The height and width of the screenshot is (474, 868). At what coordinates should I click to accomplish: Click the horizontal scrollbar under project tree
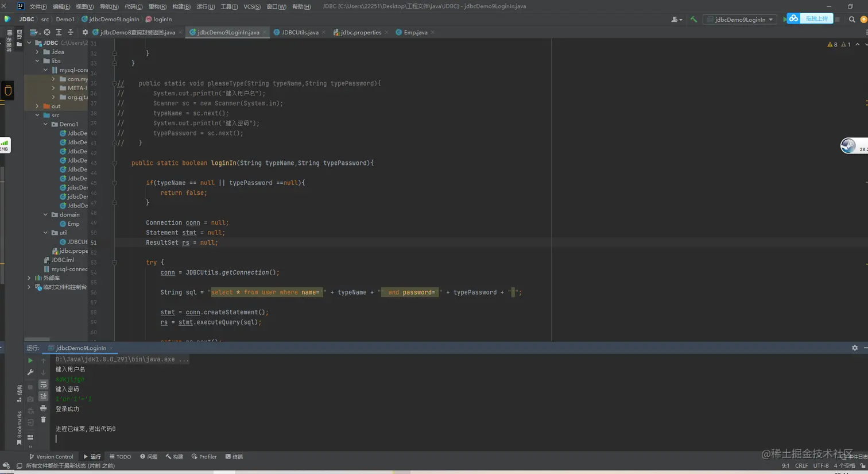(x=37, y=340)
